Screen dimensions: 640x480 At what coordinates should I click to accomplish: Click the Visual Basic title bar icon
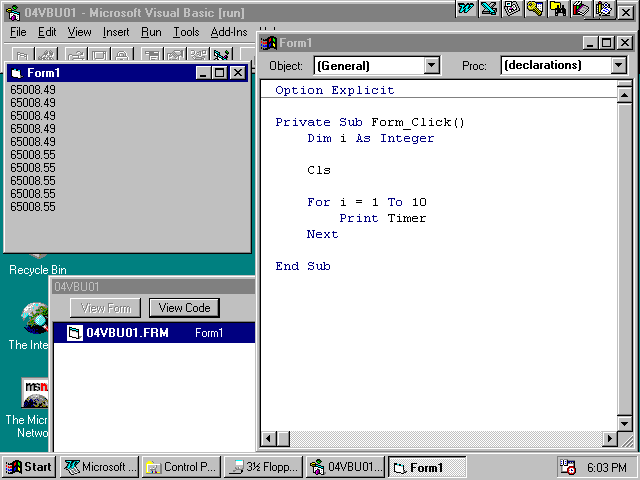pos(11,11)
